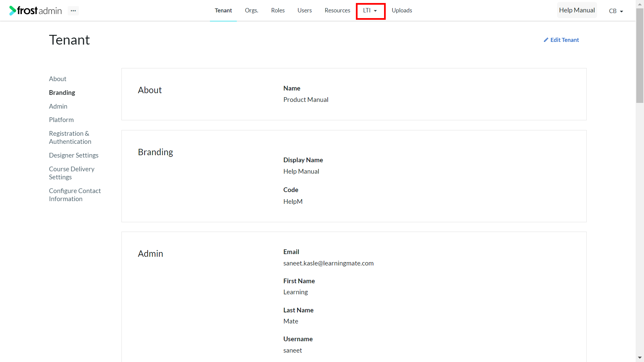This screenshot has width=644, height=362.
Task: Open the three-dots app switcher menu
Action: [73, 11]
